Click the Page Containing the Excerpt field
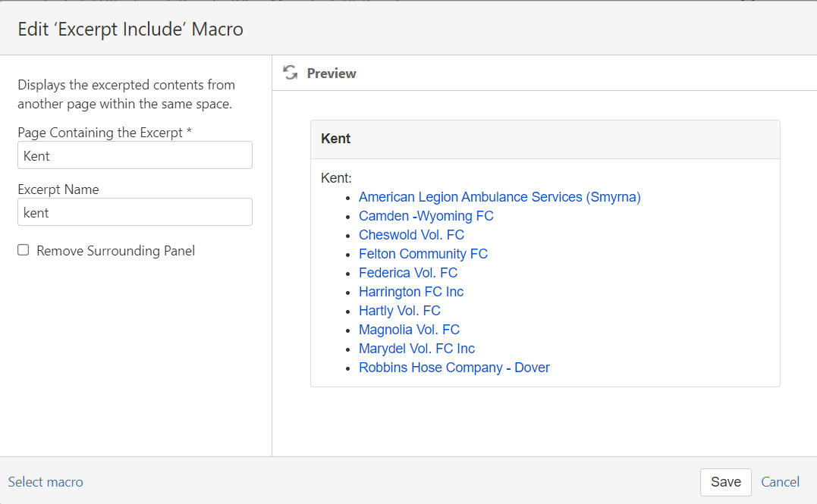The image size is (817, 504). coord(135,155)
